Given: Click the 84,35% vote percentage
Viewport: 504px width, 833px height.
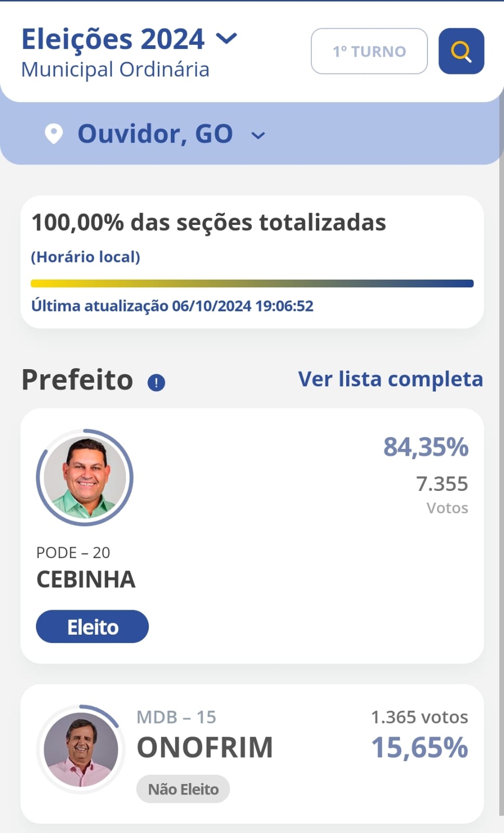Looking at the screenshot, I should pos(425,447).
